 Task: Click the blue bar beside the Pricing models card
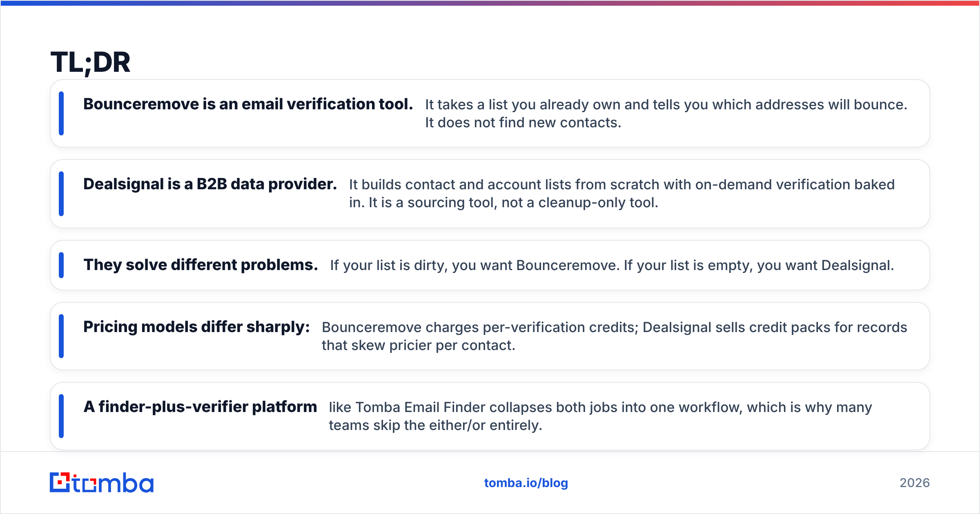[61, 336]
